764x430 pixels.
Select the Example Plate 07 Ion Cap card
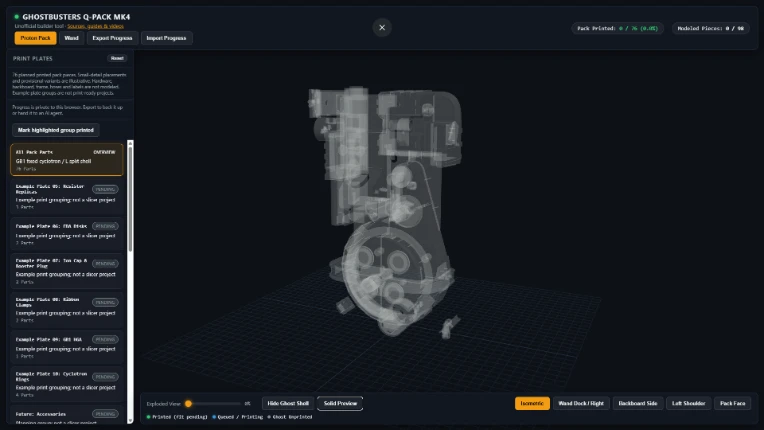[x=67, y=271]
